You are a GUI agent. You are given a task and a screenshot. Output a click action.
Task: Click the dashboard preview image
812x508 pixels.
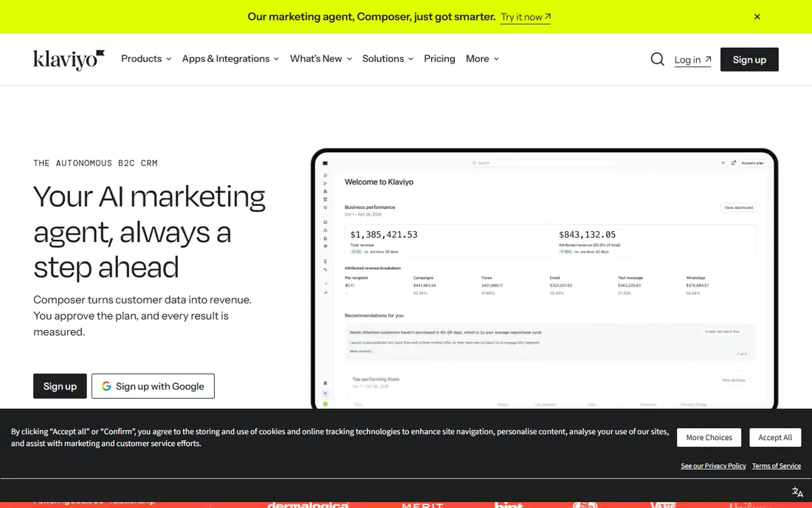pos(544,280)
